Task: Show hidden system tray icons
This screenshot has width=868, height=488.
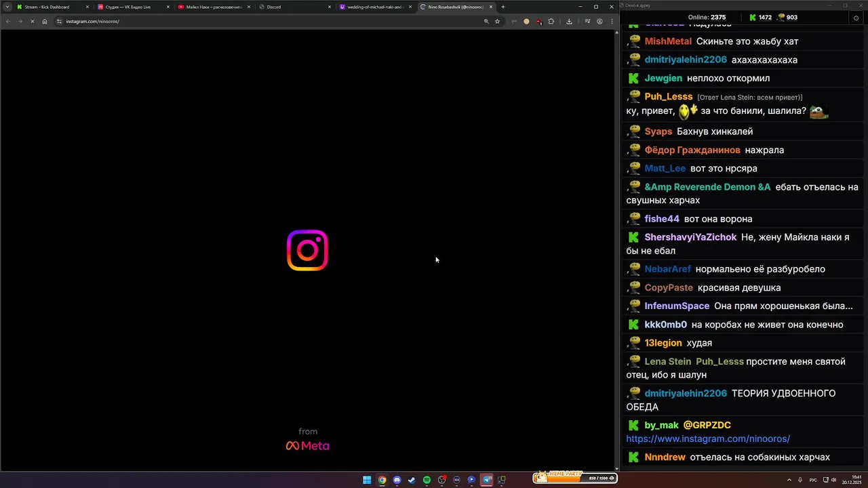Action: (x=789, y=480)
